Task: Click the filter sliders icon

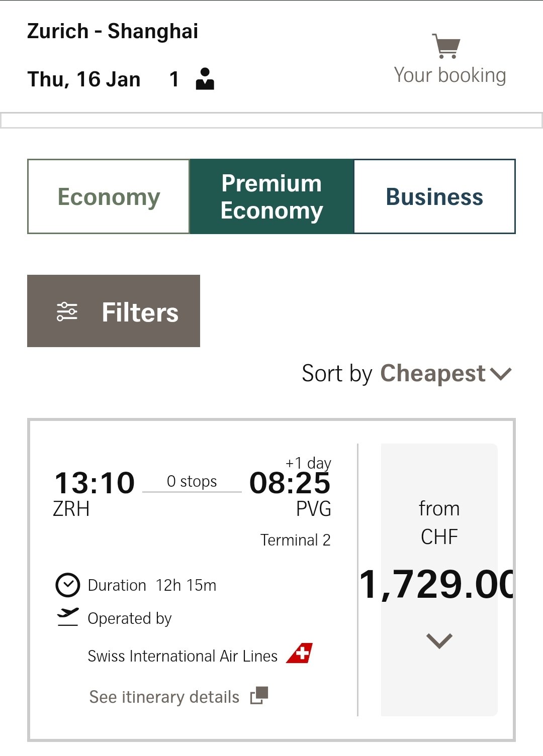Action: coord(67,311)
